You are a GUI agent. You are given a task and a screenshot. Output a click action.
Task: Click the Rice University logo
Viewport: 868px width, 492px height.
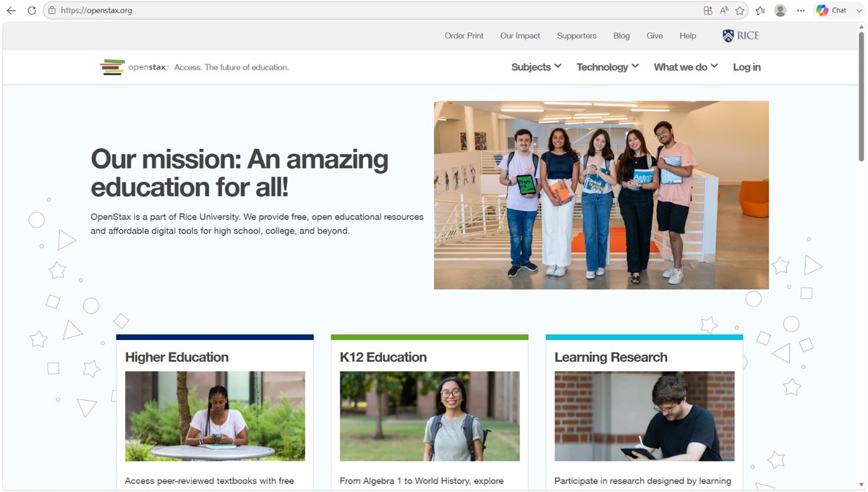tap(741, 35)
